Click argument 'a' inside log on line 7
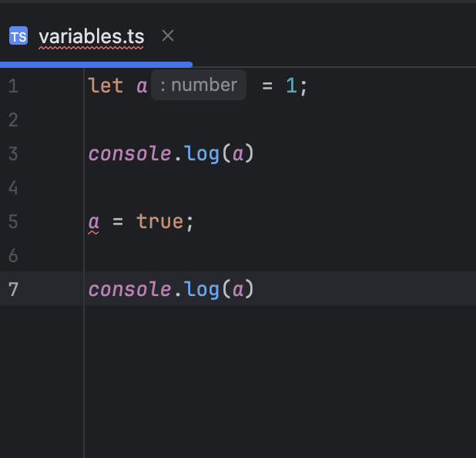476x458 pixels. click(x=238, y=290)
